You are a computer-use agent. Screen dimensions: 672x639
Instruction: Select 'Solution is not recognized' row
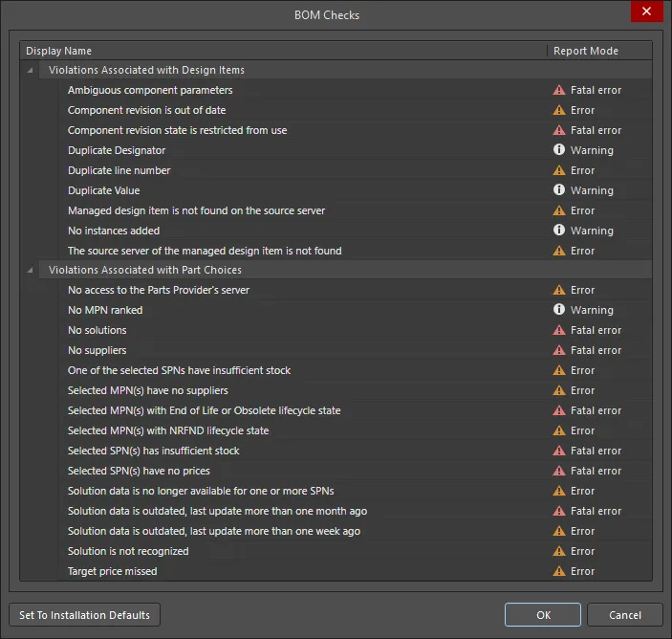[x=356, y=551]
